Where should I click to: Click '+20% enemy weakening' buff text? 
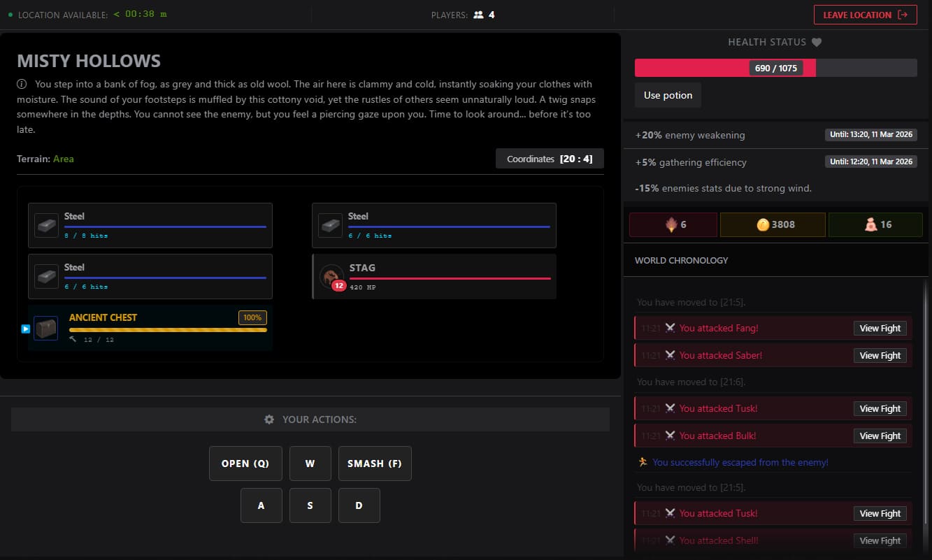pyautogui.click(x=690, y=135)
